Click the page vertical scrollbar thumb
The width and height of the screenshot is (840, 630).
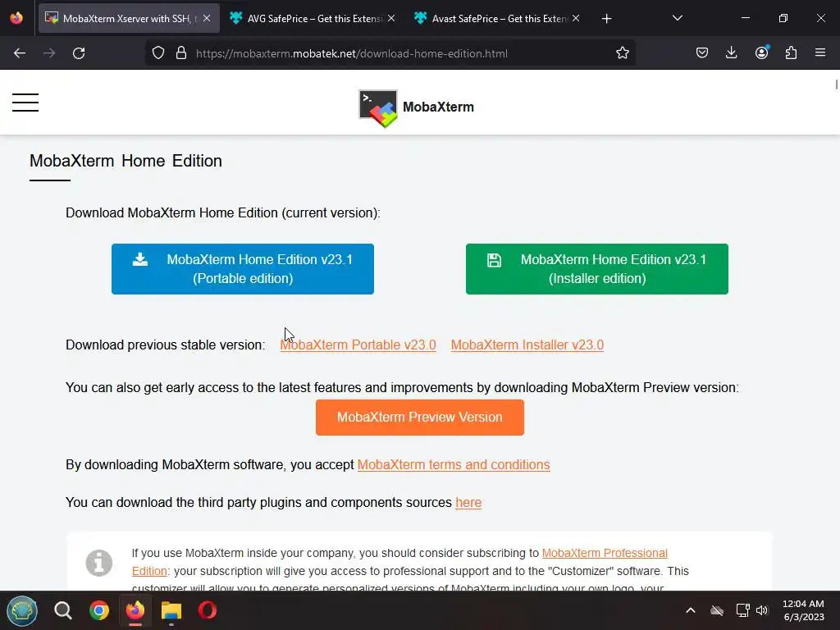836,84
